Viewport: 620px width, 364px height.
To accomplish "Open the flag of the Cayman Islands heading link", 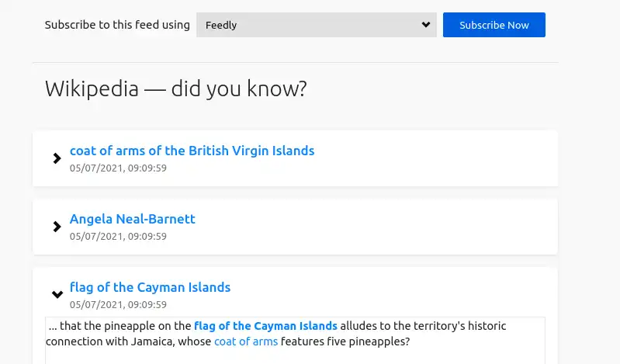I will (150, 287).
